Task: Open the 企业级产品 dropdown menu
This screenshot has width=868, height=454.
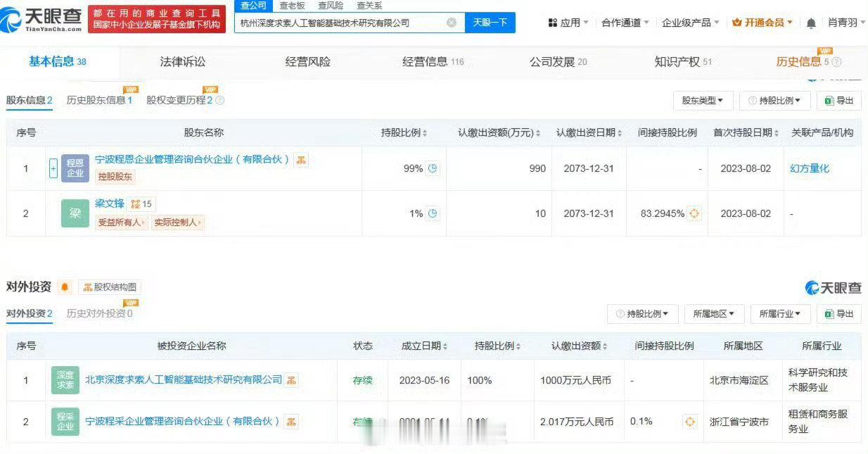Action: tap(691, 23)
